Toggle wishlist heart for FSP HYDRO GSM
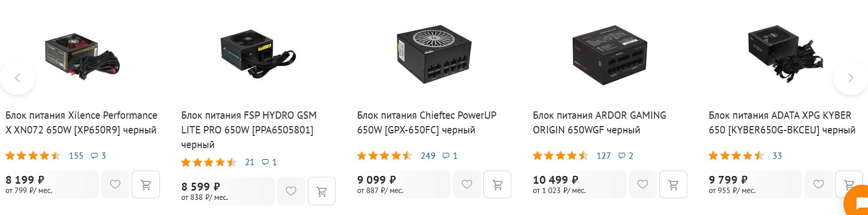 click(291, 191)
